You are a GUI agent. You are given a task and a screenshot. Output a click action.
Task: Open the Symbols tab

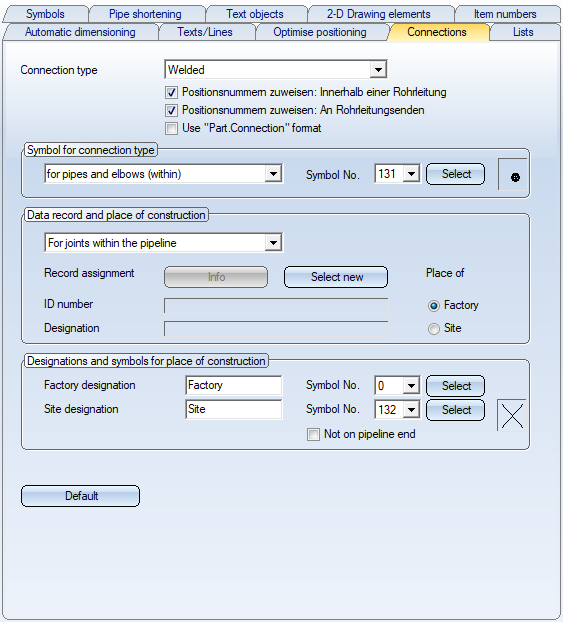point(45,14)
